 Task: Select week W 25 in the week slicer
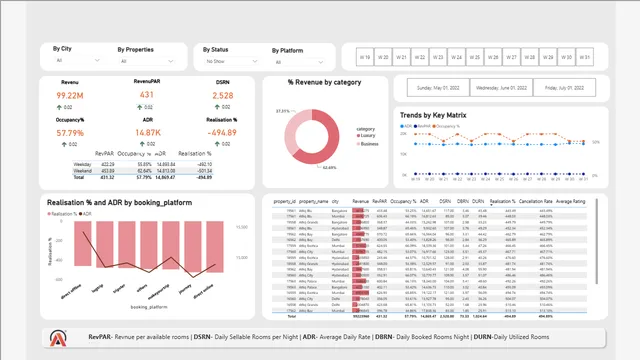[475, 57]
